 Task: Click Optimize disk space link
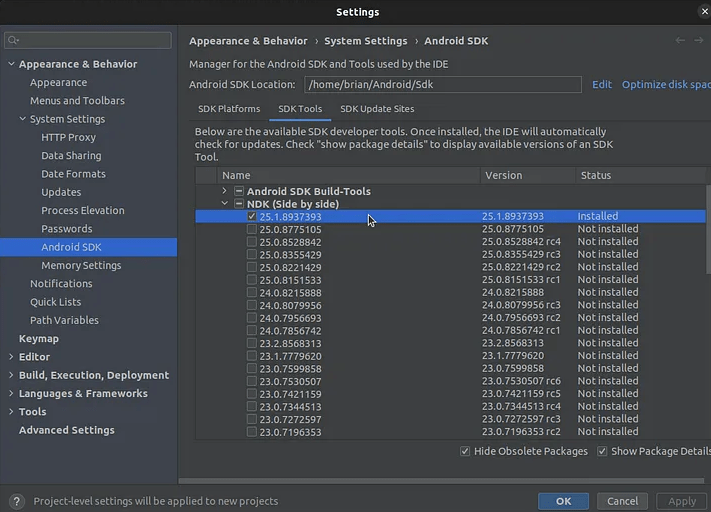click(666, 84)
